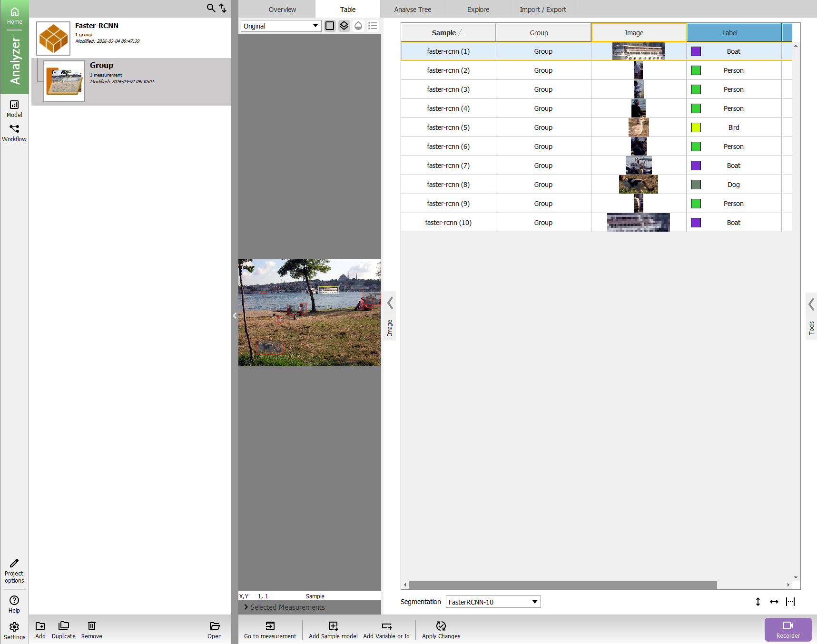Switch to the Analyse Tree tab

413,10
